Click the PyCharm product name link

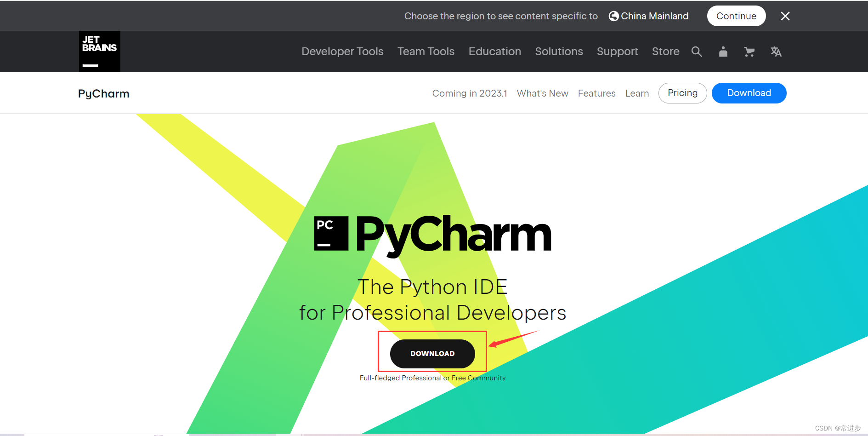tap(104, 94)
